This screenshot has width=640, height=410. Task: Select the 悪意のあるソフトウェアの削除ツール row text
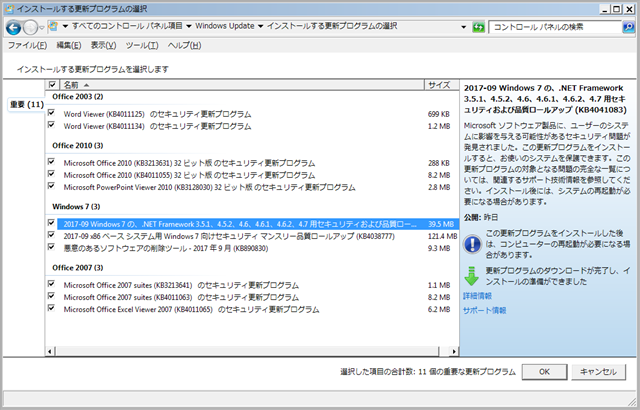(166, 248)
